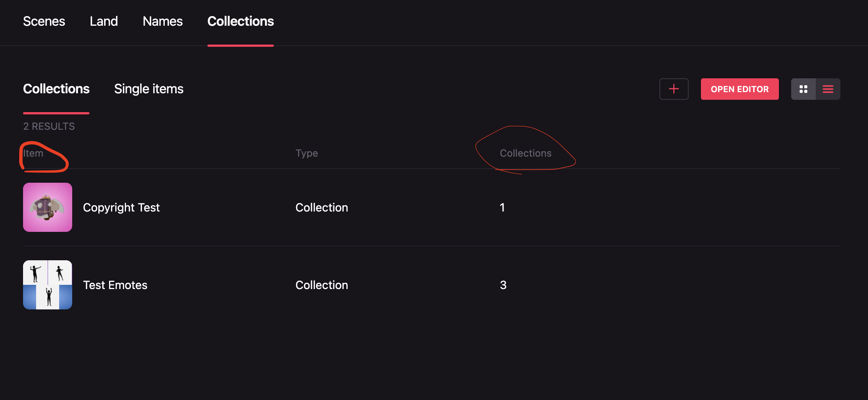Click the Open Editor button
The image size is (868, 400).
[x=739, y=89]
